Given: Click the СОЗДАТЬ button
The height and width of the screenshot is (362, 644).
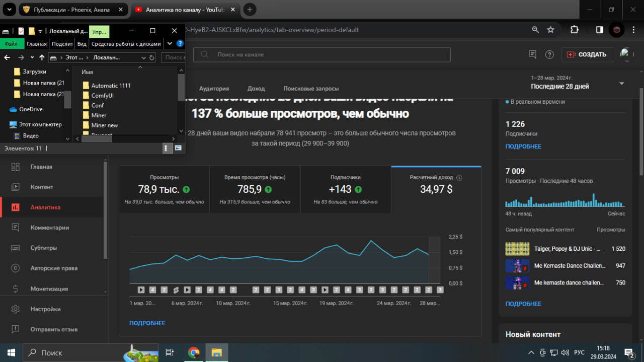Looking at the screenshot, I should (587, 54).
